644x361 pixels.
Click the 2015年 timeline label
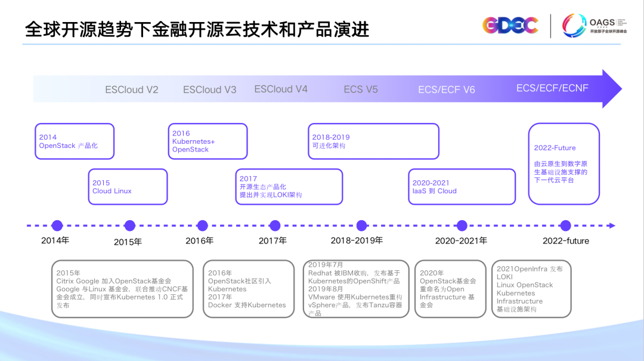128,242
